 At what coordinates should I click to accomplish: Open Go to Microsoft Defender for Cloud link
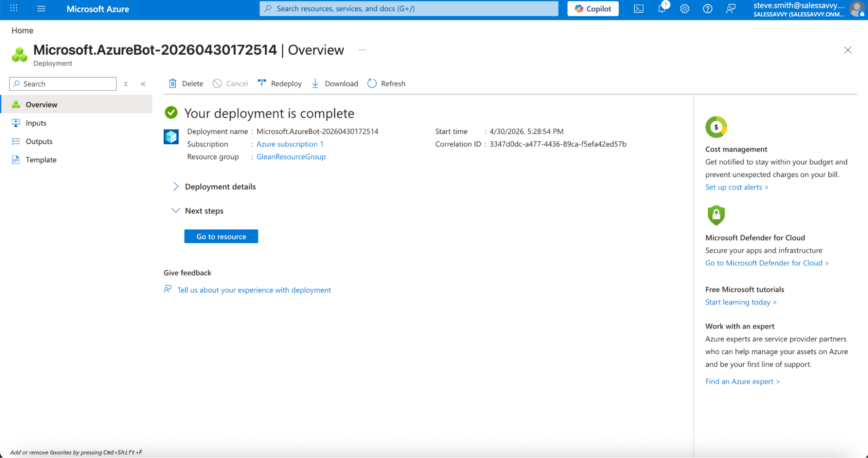point(767,263)
